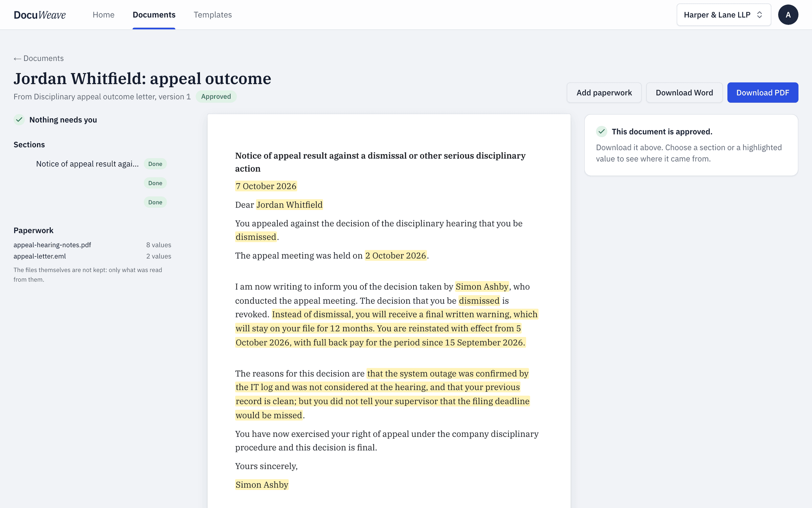Click the third Done badge in Sections
This screenshot has height=508, width=812.
pos(155,203)
